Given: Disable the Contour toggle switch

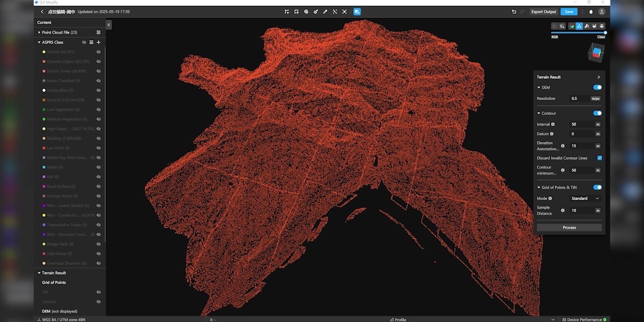Looking at the screenshot, I should click(x=597, y=113).
